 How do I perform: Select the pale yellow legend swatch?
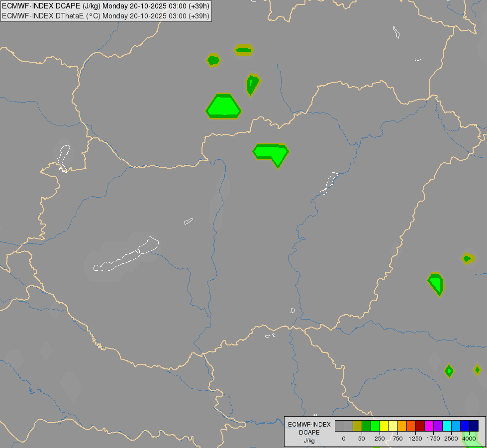tap(393, 426)
